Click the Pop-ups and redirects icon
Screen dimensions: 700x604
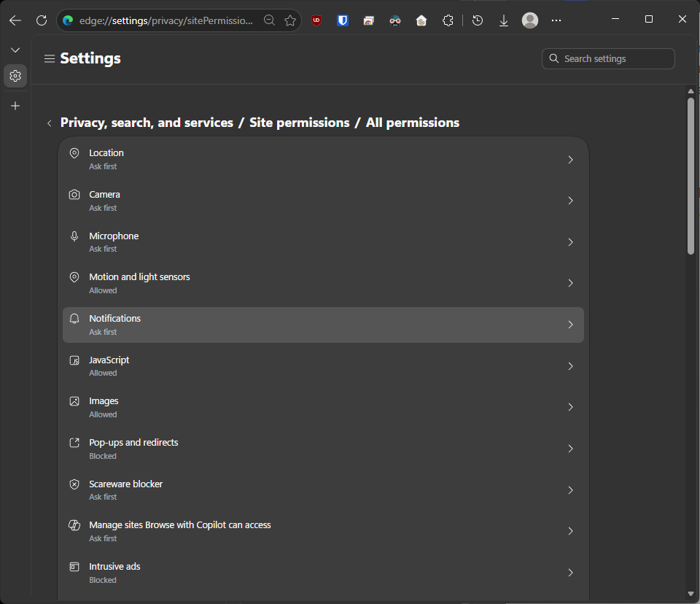[74, 443]
